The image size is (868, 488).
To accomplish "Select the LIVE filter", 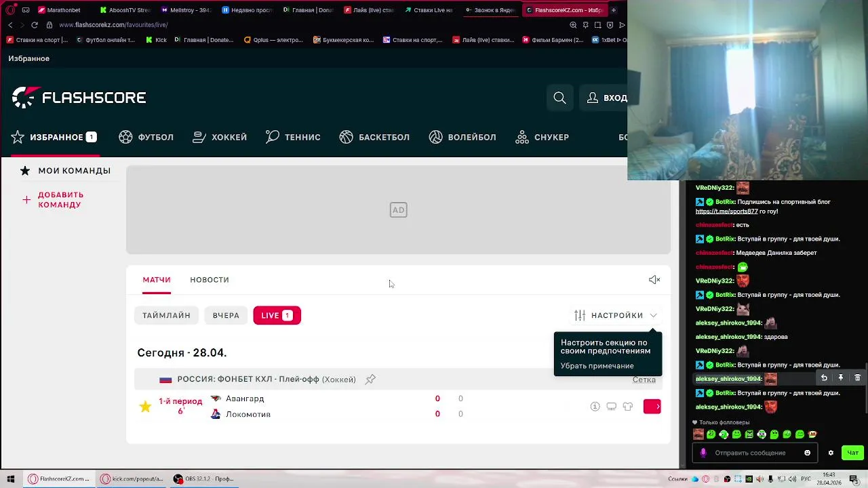I will coord(277,315).
